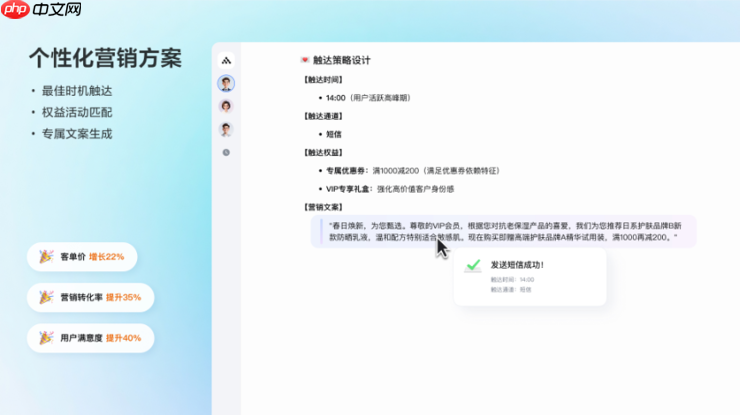740x415 pixels.
Task: Select the third avatar in the sidebar
Action: coord(226,129)
